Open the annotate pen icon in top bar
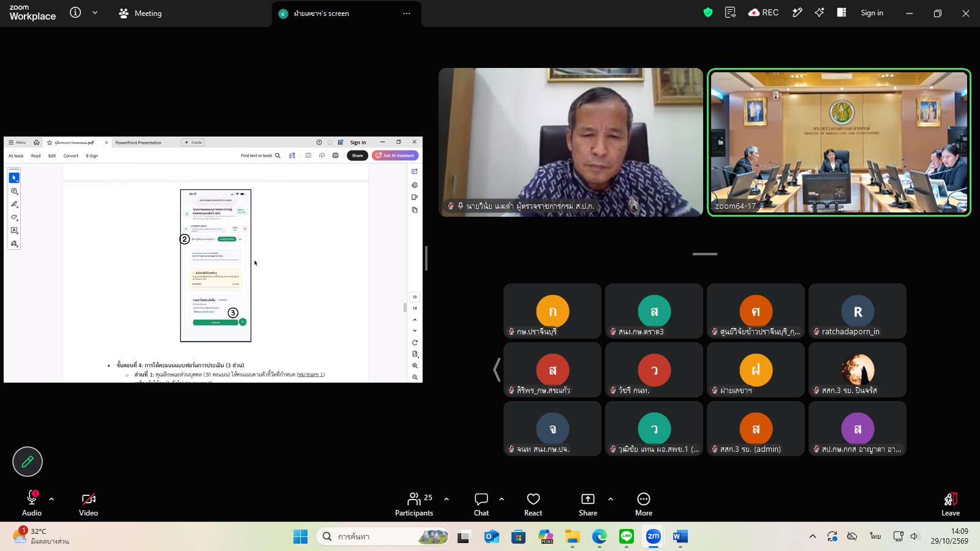Viewport: 980px width, 551px height. (x=797, y=12)
